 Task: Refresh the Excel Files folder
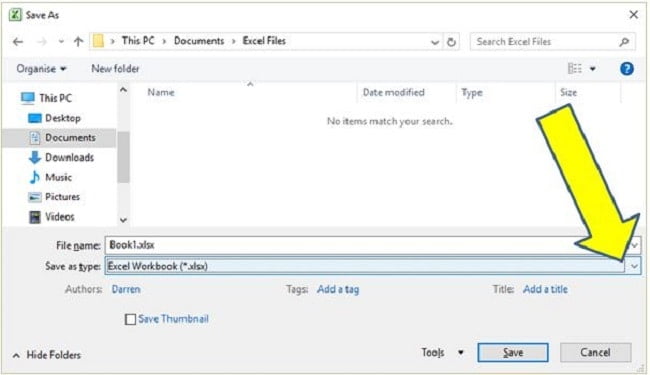451,41
